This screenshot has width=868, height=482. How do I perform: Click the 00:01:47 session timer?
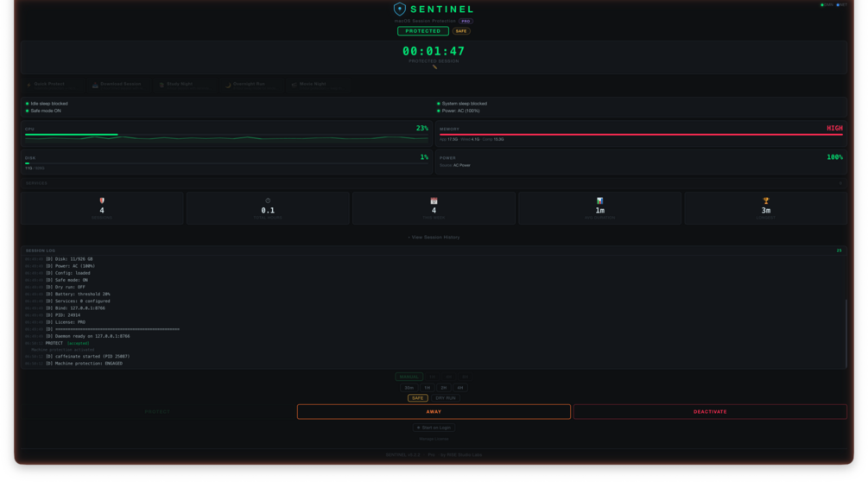coord(434,51)
